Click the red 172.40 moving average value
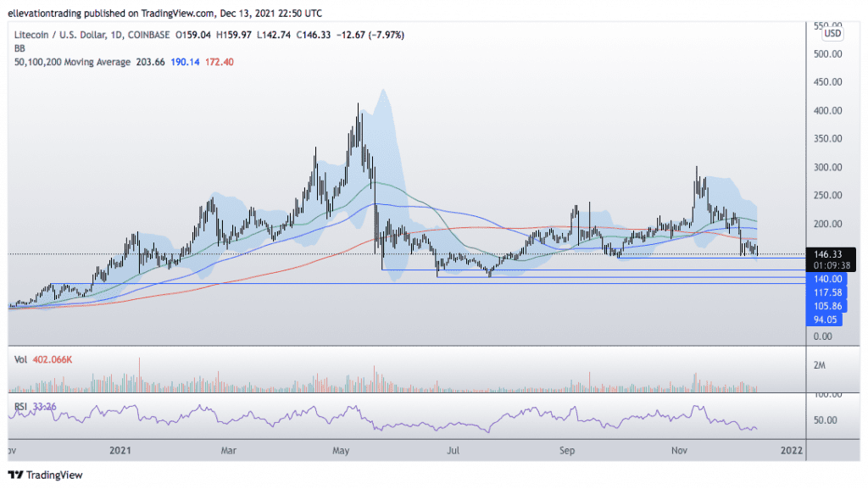868x489 pixels. click(x=220, y=62)
